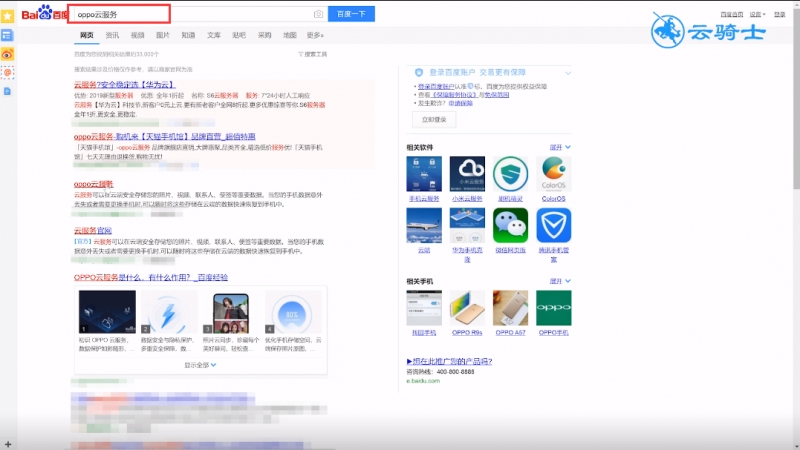800x450 pixels.
Task: Click the 百度一下 search button
Action: [x=351, y=14]
